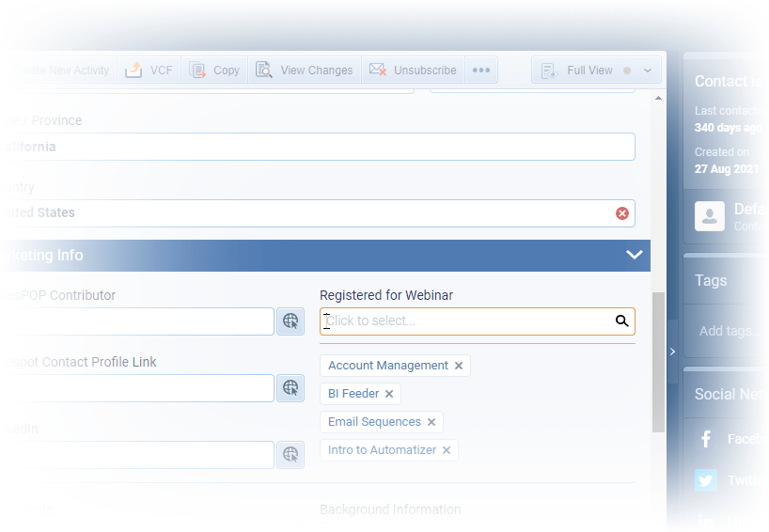Expand the side panel splitter arrow

coord(672,352)
